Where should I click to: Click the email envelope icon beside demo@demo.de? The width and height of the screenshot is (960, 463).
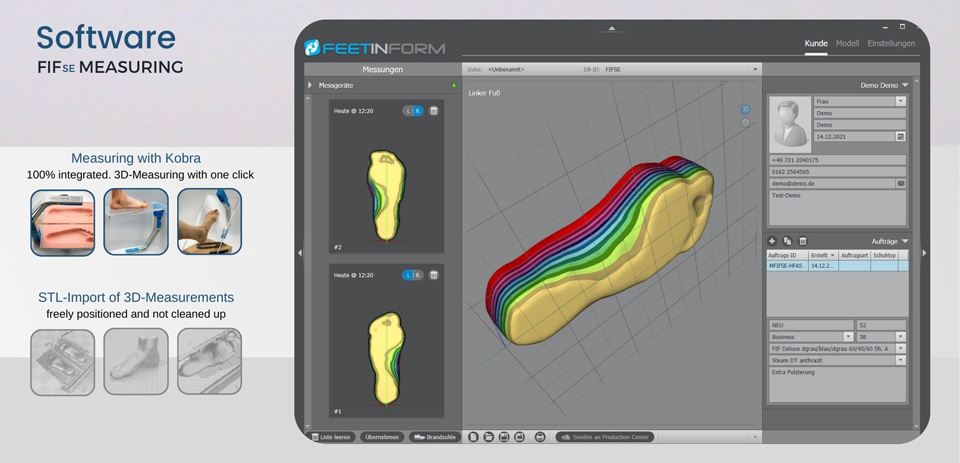(x=901, y=183)
